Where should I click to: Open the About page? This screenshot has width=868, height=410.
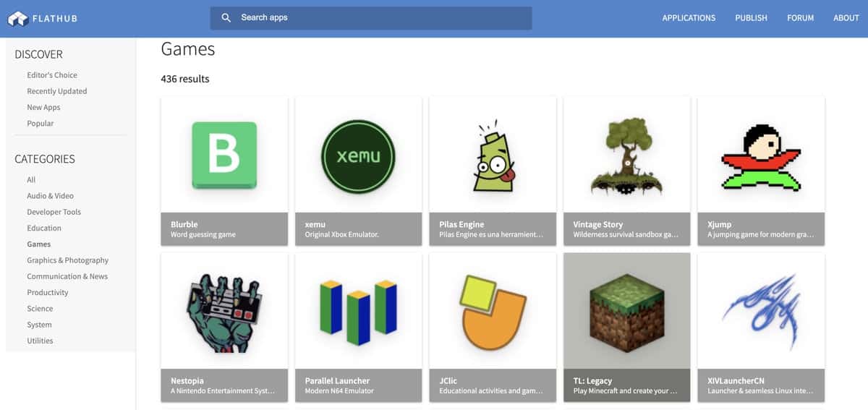(846, 18)
